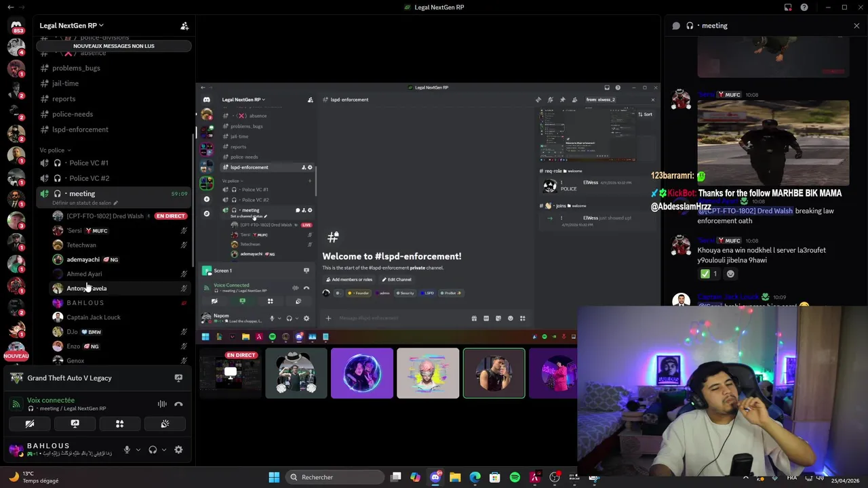Select ademayachi in voice members list
This screenshot has height=488, width=868.
click(x=120, y=260)
